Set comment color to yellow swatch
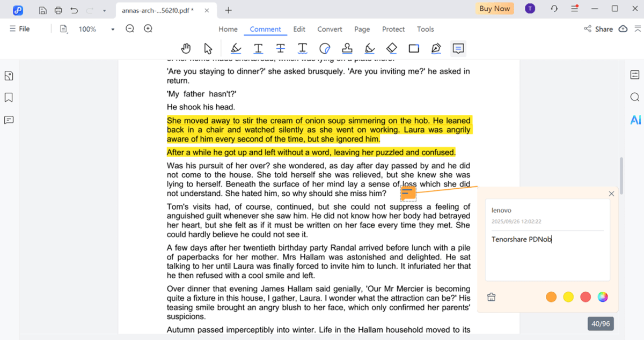 tap(568, 297)
